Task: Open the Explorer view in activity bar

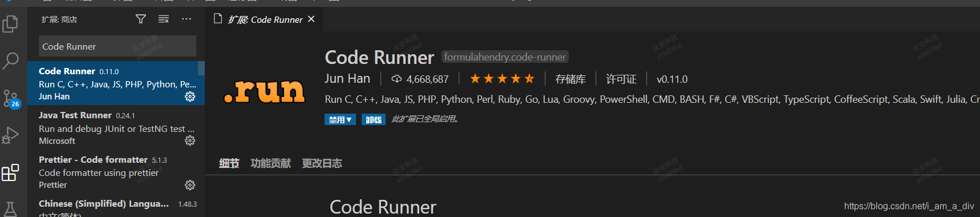Action: point(10,24)
